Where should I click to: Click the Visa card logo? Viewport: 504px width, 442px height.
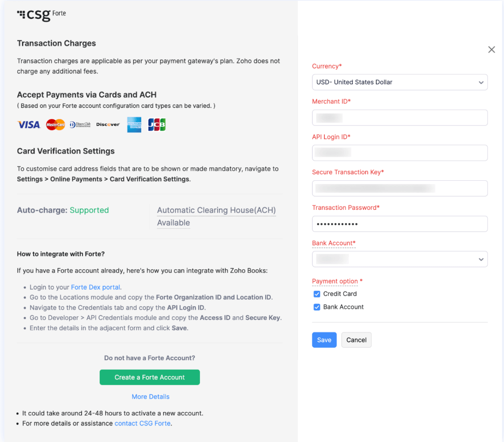pos(29,125)
